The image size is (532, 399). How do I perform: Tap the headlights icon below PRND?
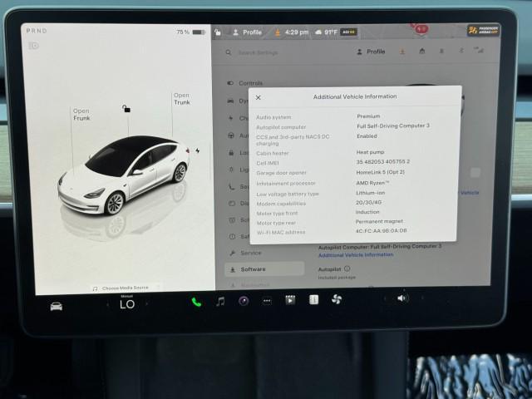[x=34, y=45]
